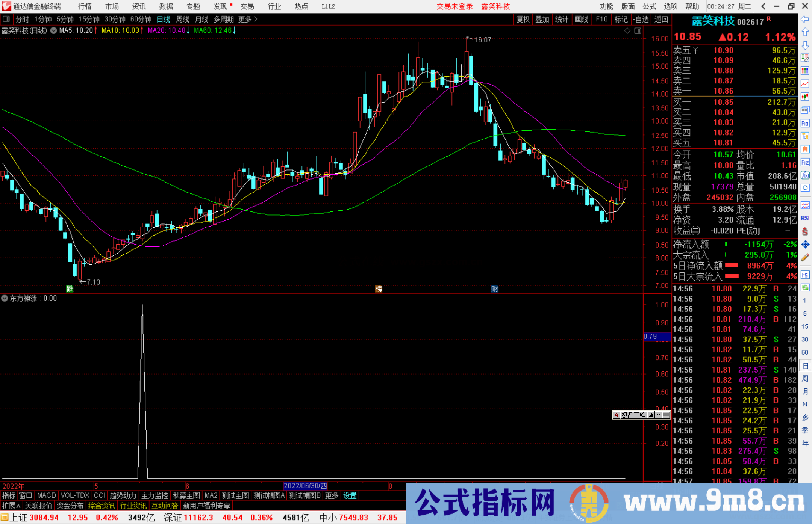Image resolution: width=812 pixels, height=524 pixels.
Task: Click the circle O icon in sidebar
Action: pyautogui.click(x=805, y=188)
